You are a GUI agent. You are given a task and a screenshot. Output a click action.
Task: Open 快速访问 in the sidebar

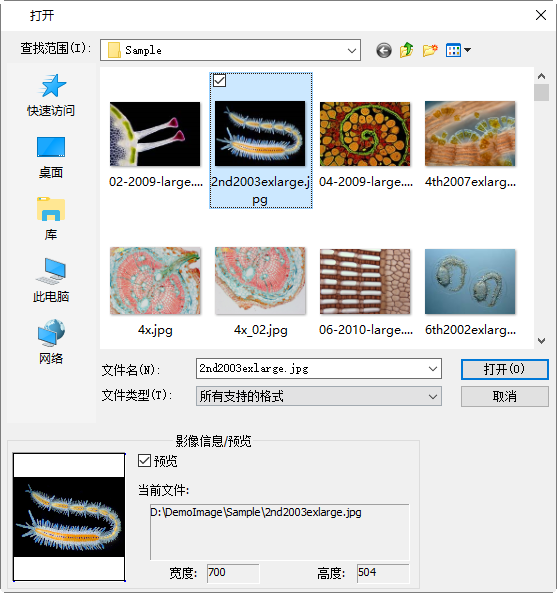point(51,95)
